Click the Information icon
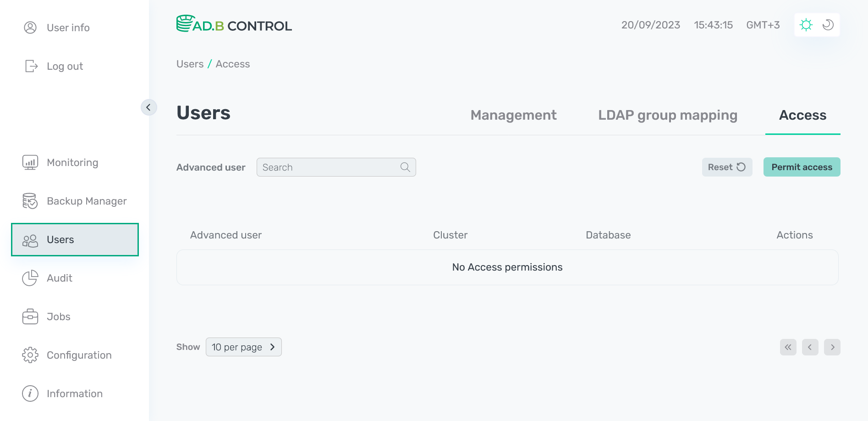The image size is (868, 421). pyautogui.click(x=30, y=393)
